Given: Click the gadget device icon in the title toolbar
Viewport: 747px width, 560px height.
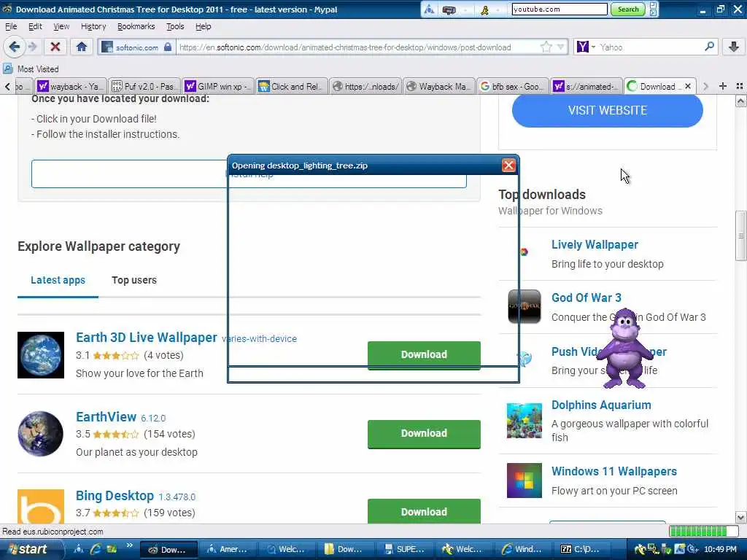Looking at the screenshot, I should pyautogui.click(x=449, y=9).
